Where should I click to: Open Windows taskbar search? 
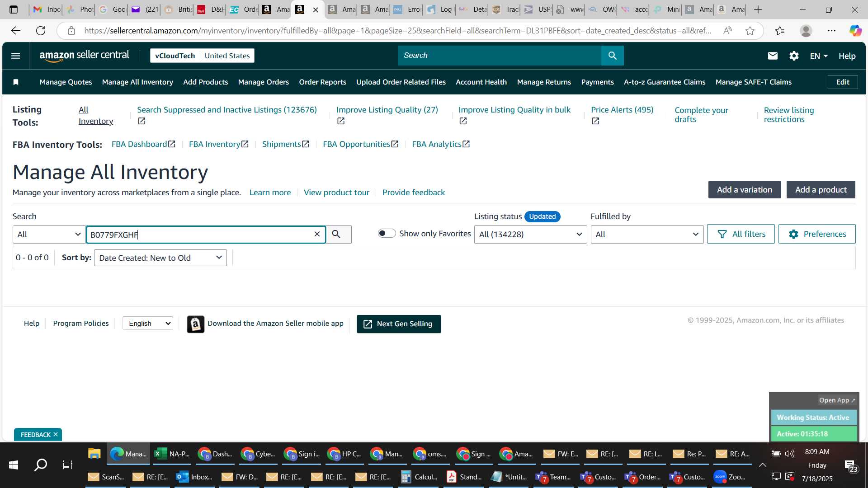[x=41, y=465]
